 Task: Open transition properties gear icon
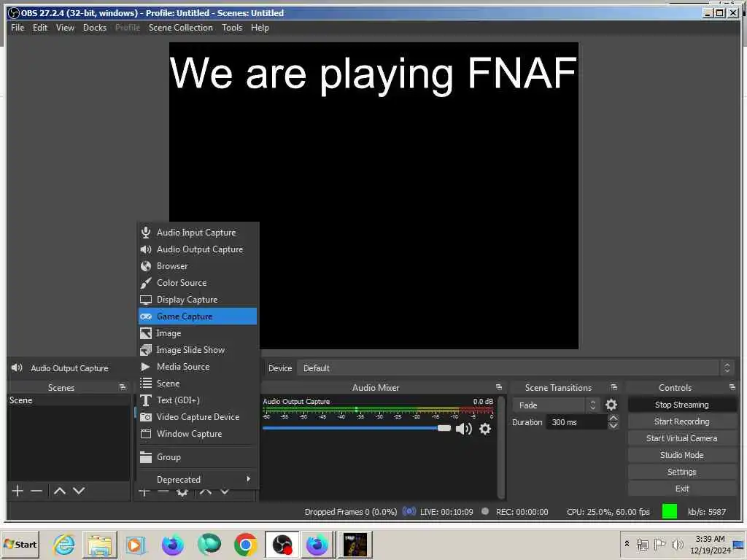pyautogui.click(x=611, y=405)
